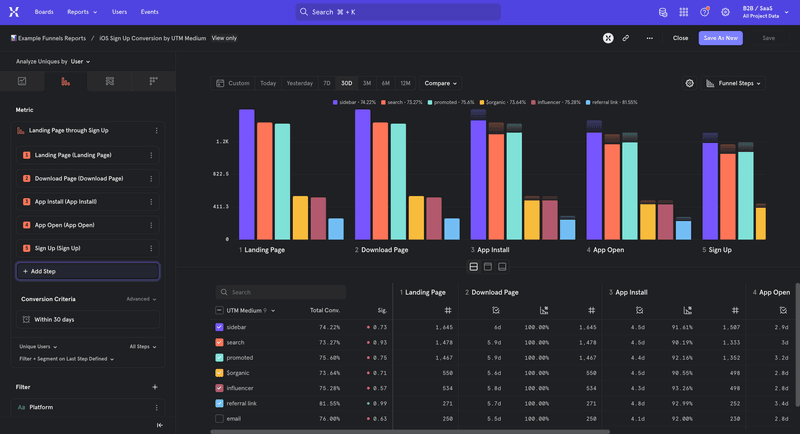Select the 7D date range tab
Screen dimensions: 800x434
coord(326,83)
